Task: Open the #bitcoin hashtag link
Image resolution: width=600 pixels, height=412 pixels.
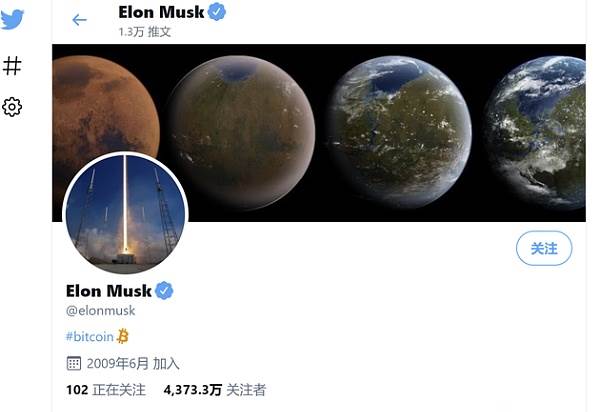Action: point(90,336)
